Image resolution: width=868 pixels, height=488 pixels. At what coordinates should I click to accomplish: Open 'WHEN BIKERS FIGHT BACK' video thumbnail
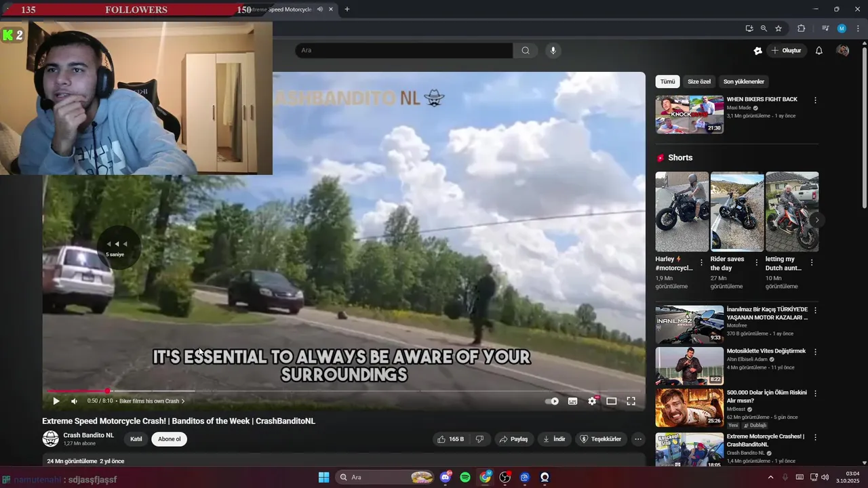[x=690, y=115]
